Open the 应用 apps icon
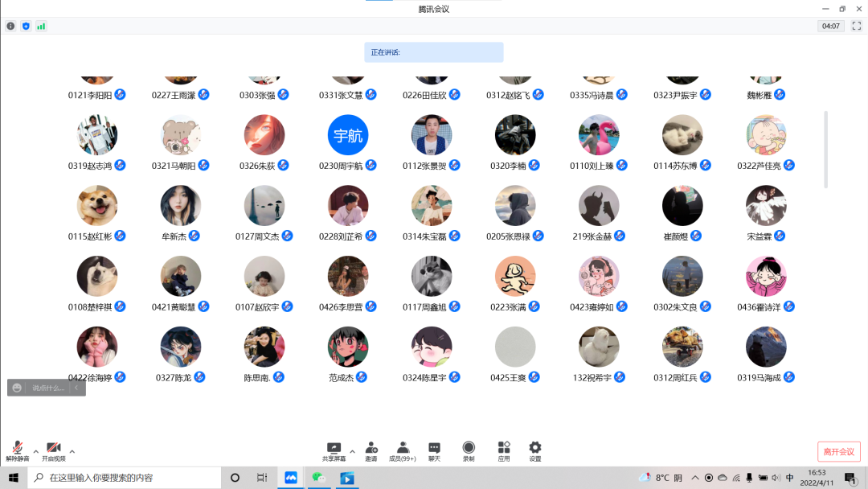This screenshot has height=489, width=868. coord(504,450)
